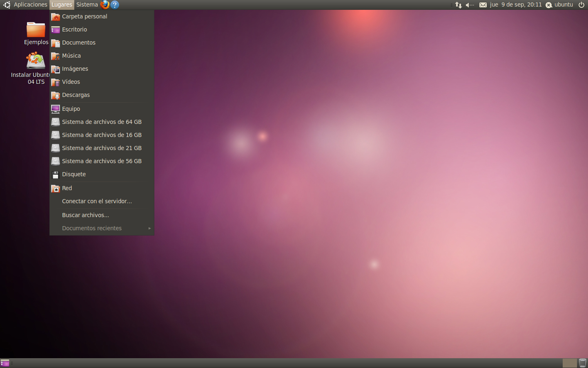Open the power session menu icon
This screenshot has height=368, width=588.
(x=581, y=5)
